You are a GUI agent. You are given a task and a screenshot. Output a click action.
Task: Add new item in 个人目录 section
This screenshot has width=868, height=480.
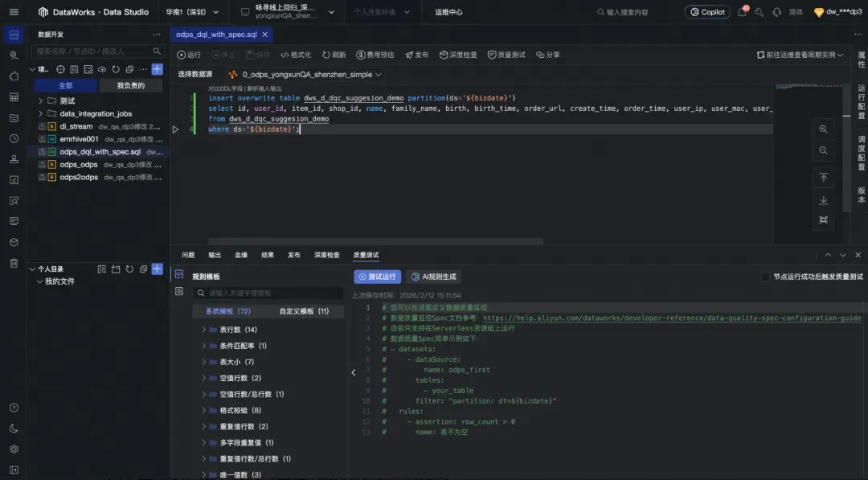(x=158, y=269)
